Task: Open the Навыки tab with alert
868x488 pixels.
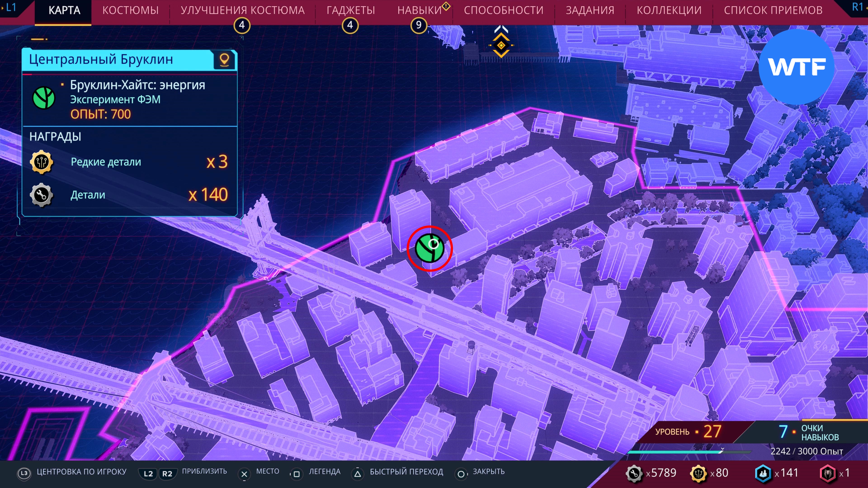Action: [x=420, y=10]
